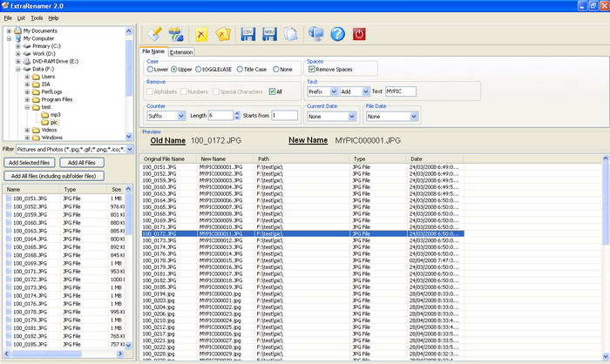
Task: Click the Add All Files button
Action: pos(82,163)
